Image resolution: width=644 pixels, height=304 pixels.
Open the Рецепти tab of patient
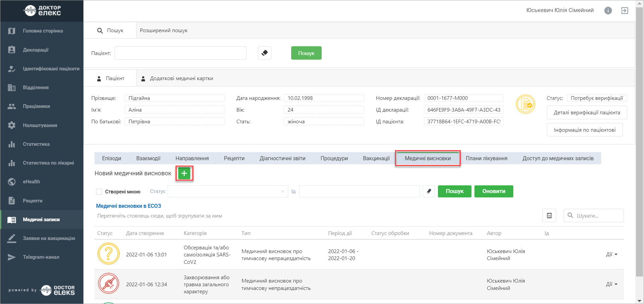[234, 158]
